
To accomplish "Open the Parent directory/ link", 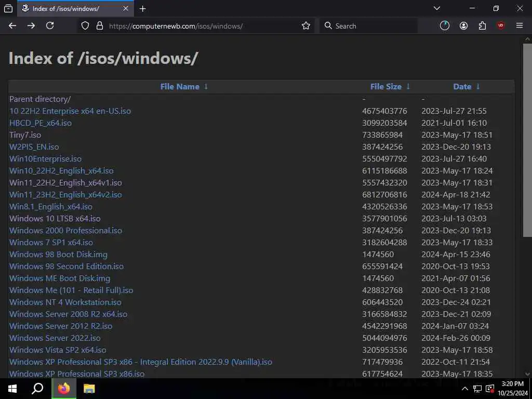I will [x=40, y=99].
